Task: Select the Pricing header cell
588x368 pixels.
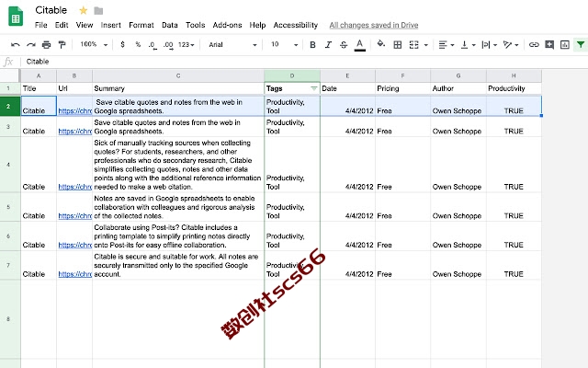Action: pyautogui.click(x=402, y=88)
